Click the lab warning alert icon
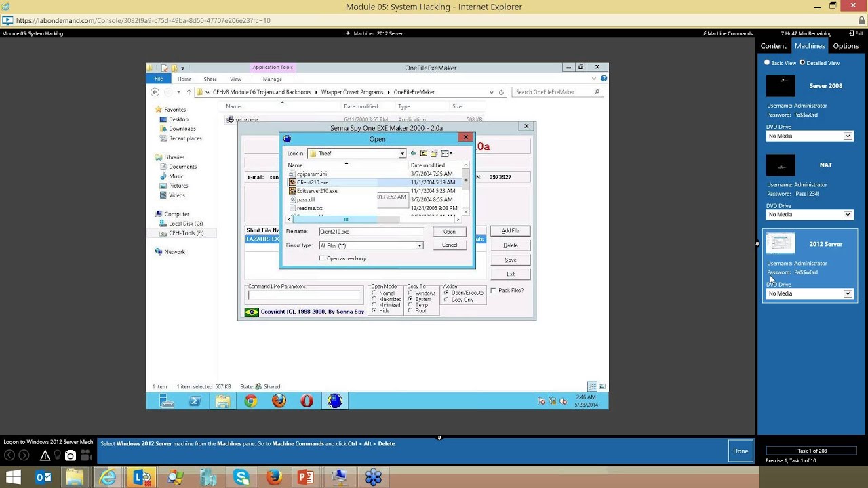The height and width of the screenshot is (488, 868). [x=45, y=455]
